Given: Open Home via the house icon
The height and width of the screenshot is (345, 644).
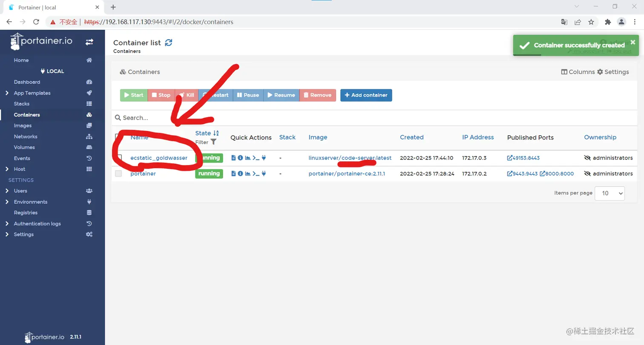Looking at the screenshot, I should (x=89, y=60).
